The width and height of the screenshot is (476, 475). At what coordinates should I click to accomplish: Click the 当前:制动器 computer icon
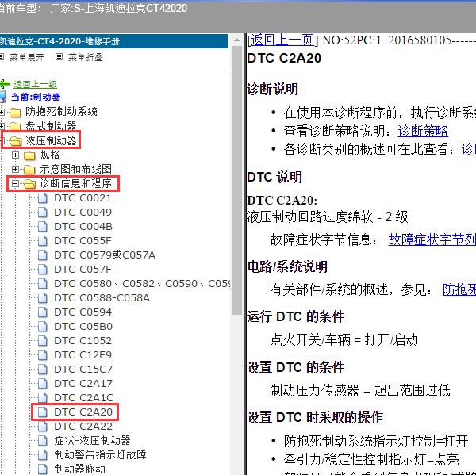tap(3, 97)
